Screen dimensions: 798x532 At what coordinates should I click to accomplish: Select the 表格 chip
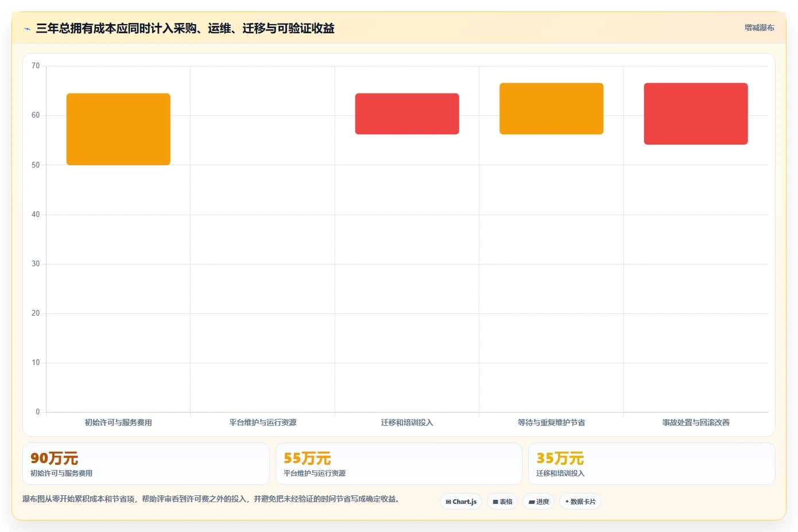(502, 502)
